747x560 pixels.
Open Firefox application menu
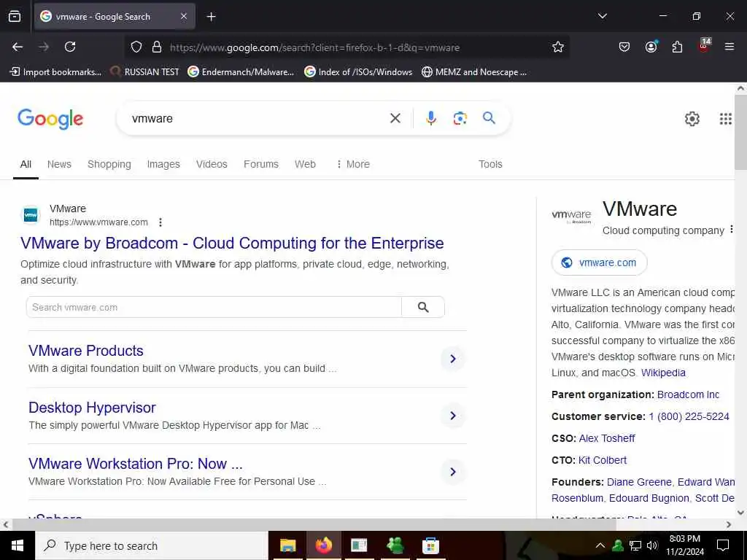(x=729, y=47)
